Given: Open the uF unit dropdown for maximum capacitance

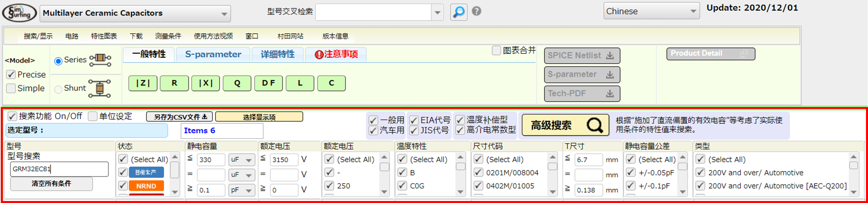Looking at the screenshot, I should (x=241, y=160).
